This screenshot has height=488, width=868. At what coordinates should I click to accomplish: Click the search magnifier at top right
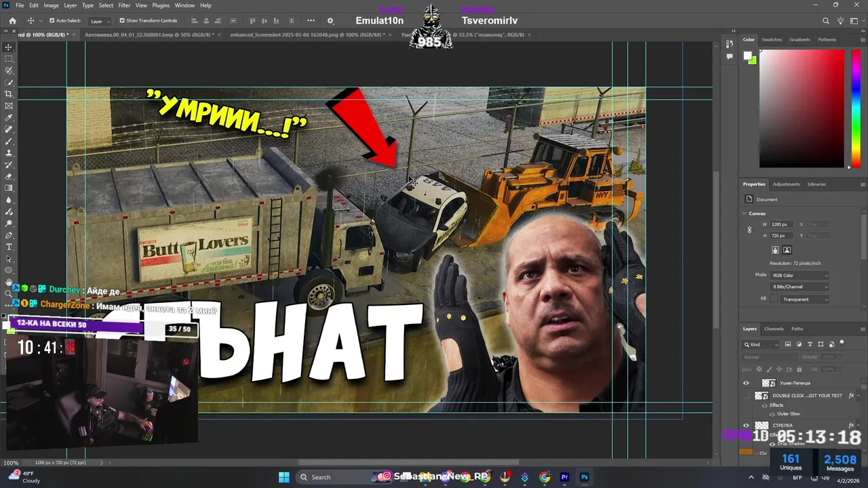click(825, 21)
